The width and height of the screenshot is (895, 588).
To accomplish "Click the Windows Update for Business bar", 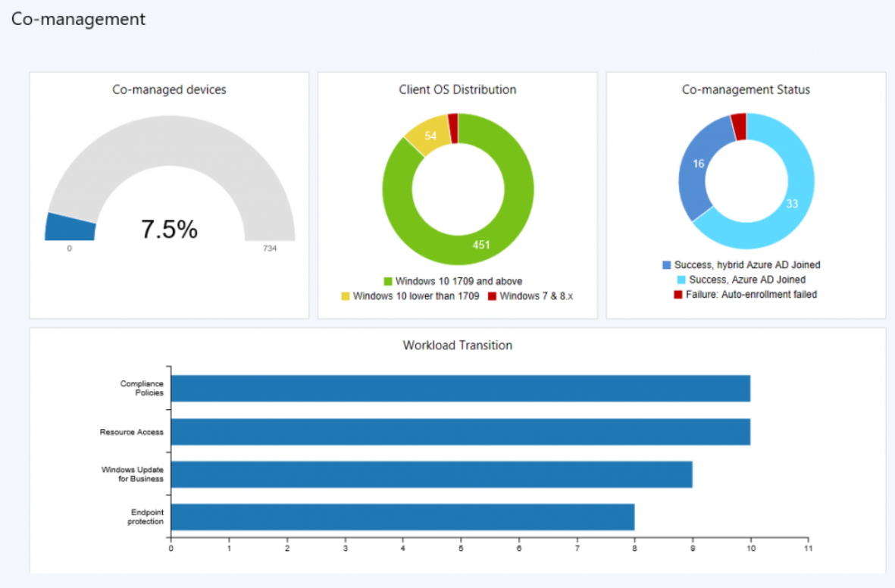I will pyautogui.click(x=431, y=474).
